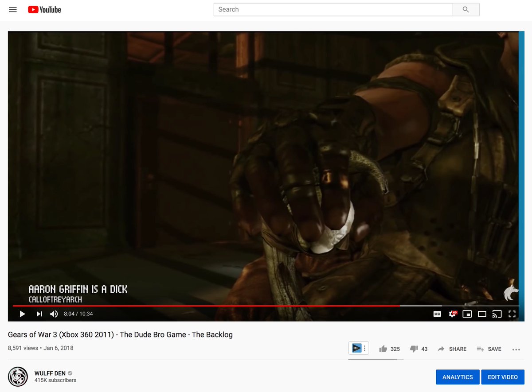This screenshot has height=392, width=532.
Task: Click the wolf channel watermark
Action: coord(511,293)
